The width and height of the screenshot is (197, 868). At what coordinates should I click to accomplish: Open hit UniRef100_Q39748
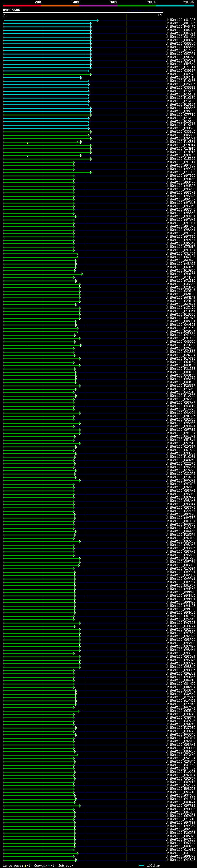180,528
